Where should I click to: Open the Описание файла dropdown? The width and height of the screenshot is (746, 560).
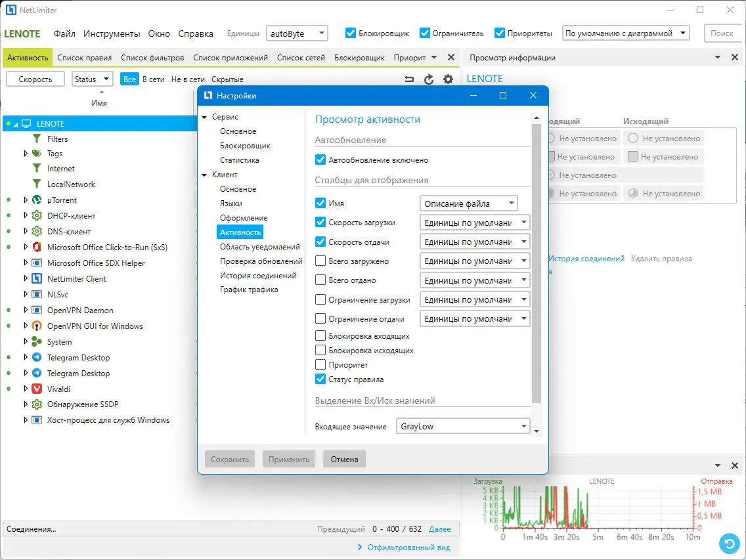(x=469, y=203)
